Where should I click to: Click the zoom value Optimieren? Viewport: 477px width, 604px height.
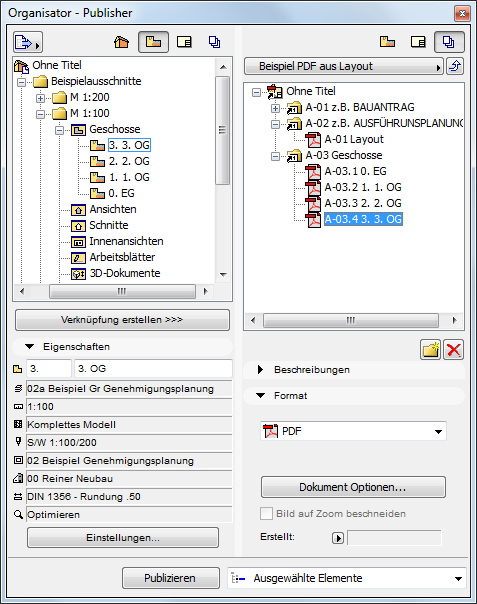(x=129, y=514)
